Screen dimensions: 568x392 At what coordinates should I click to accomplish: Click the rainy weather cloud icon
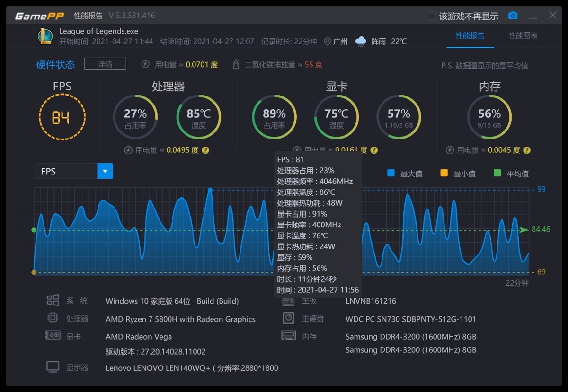coord(361,41)
